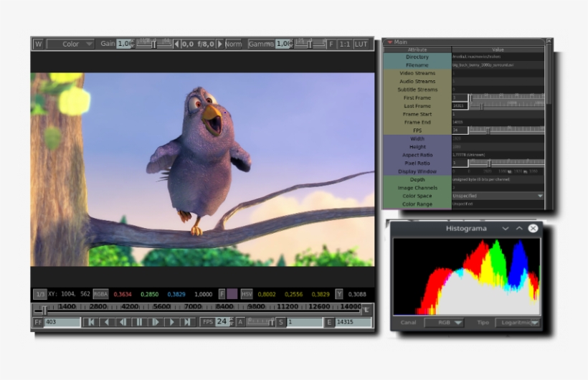
Task: Step back one frame
Action: click(107, 323)
